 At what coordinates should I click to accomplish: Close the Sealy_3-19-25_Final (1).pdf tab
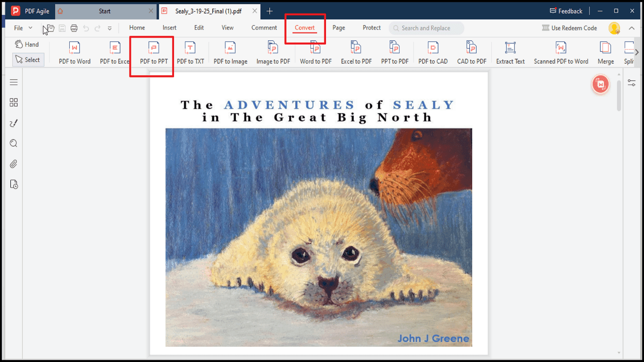(x=255, y=11)
